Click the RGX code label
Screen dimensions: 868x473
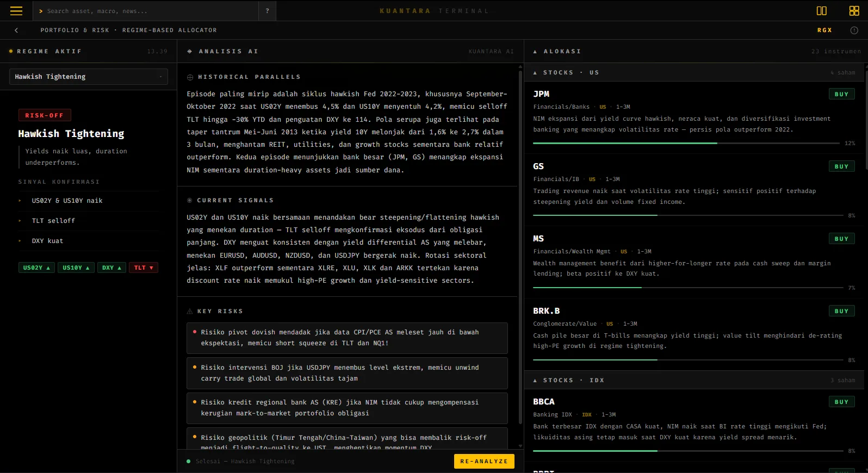[x=824, y=30]
